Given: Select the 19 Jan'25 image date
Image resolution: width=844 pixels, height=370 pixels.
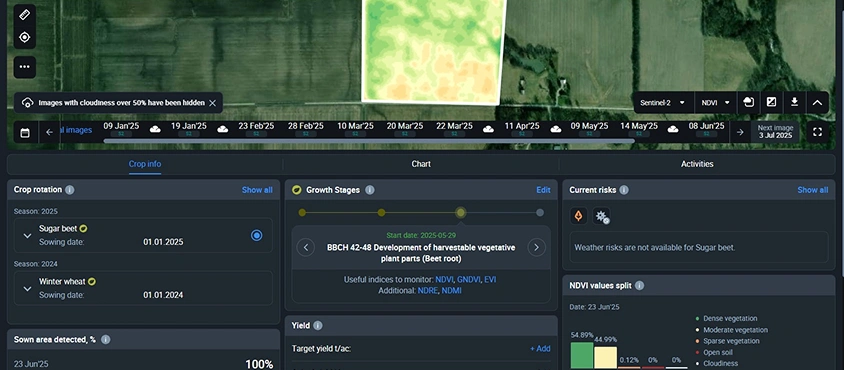Looking at the screenshot, I should point(189,129).
